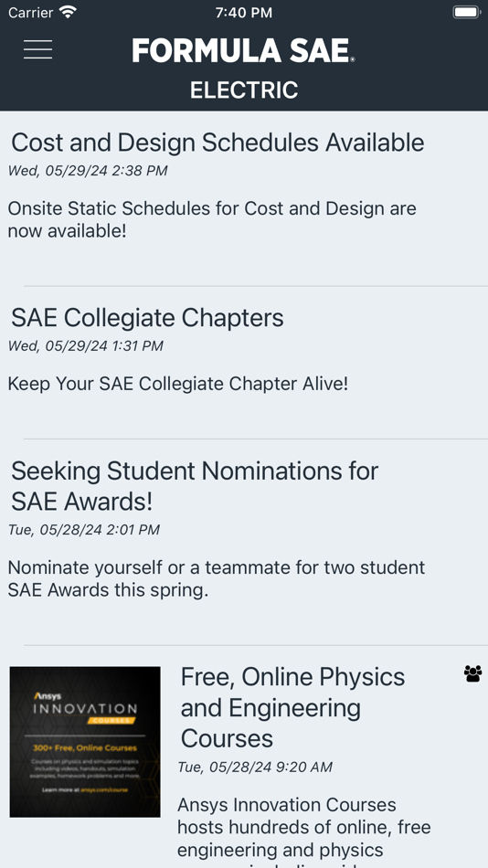Tap the Tue 05/28/24 9:20 AM timestamp
The image size is (488, 868).
pyautogui.click(x=255, y=767)
